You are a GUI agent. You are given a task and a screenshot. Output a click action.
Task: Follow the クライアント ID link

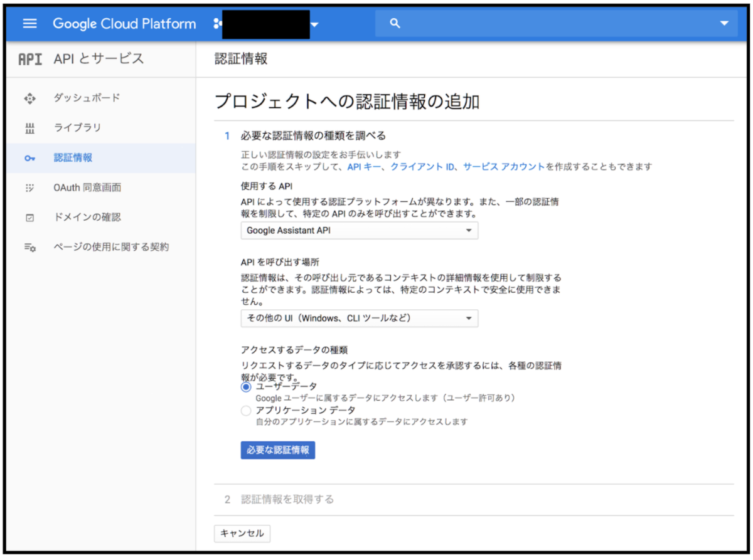pyautogui.click(x=423, y=167)
